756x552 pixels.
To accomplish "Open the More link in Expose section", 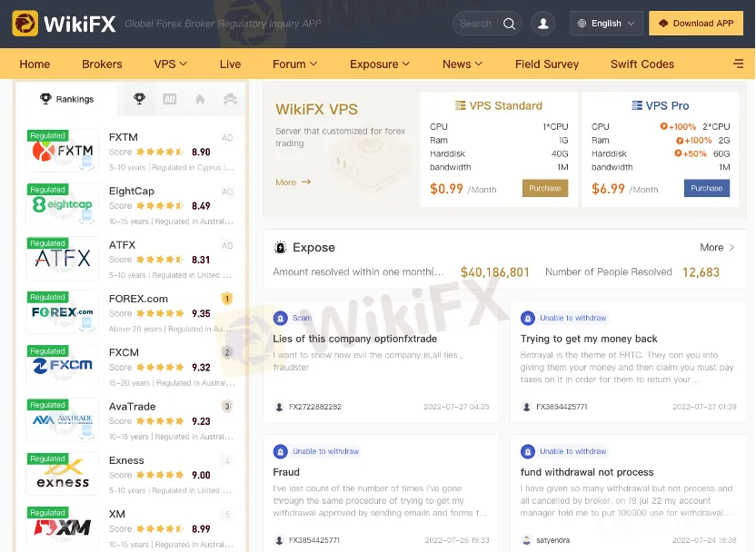I will pyautogui.click(x=717, y=247).
